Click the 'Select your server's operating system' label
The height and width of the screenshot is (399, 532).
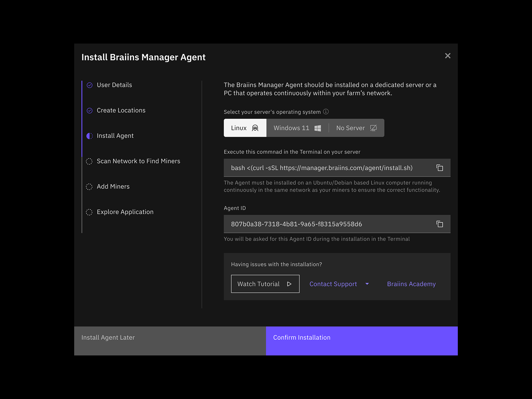[272, 112]
